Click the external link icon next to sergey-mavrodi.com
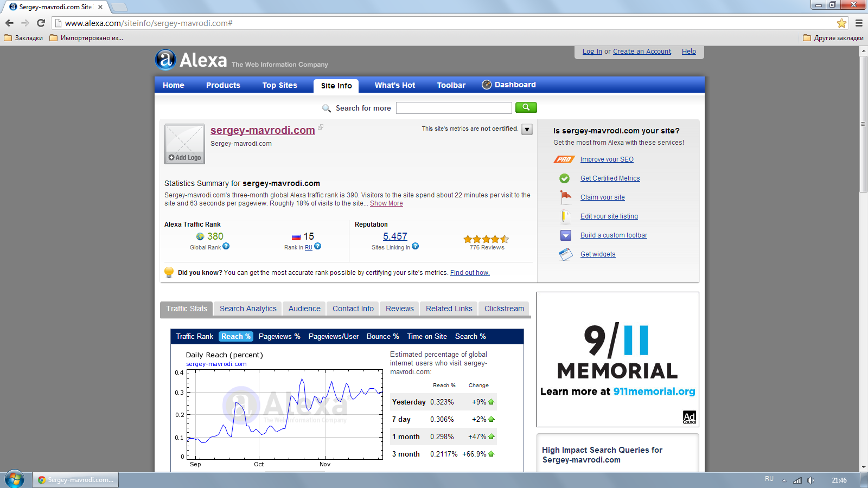 click(x=321, y=127)
